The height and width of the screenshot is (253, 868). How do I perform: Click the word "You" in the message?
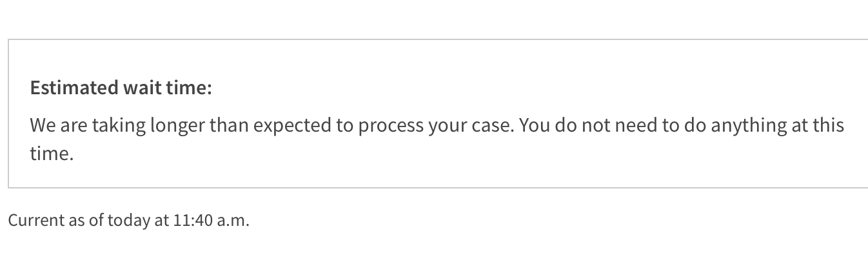pos(533,125)
